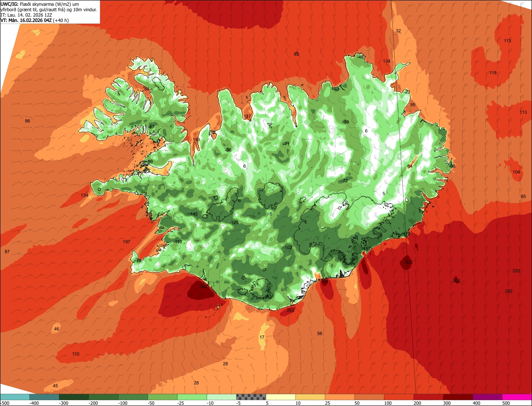Click the map value 17 south of Iceland
Screen dimensions: 532x406
(262, 337)
